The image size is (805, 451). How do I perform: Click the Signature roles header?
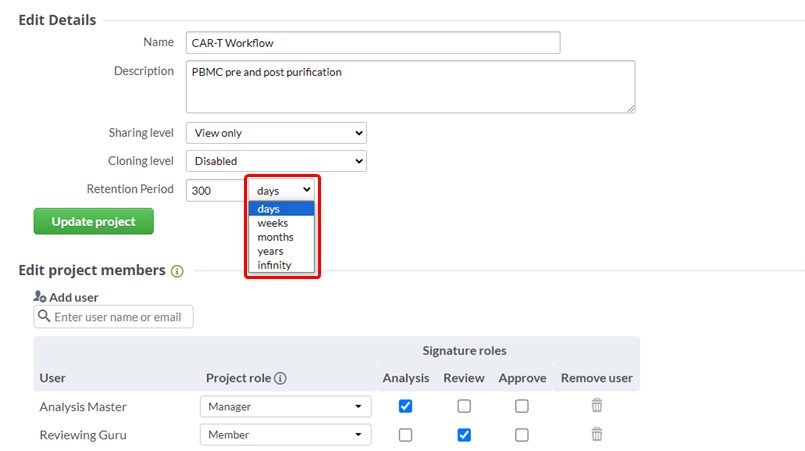(464, 350)
